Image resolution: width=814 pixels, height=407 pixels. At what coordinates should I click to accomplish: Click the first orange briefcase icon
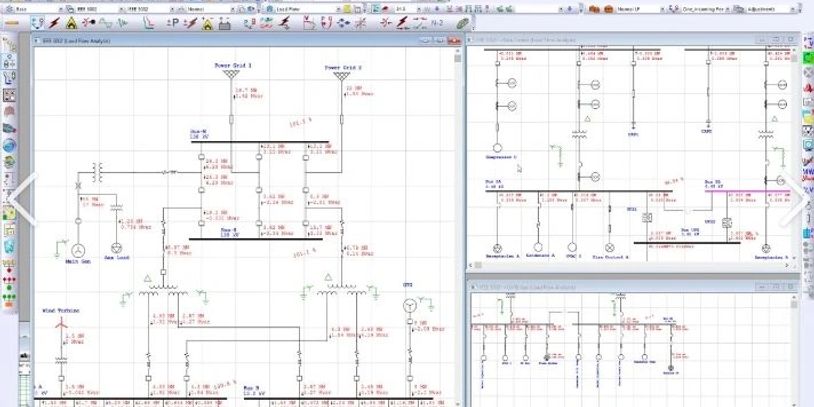click(x=594, y=9)
